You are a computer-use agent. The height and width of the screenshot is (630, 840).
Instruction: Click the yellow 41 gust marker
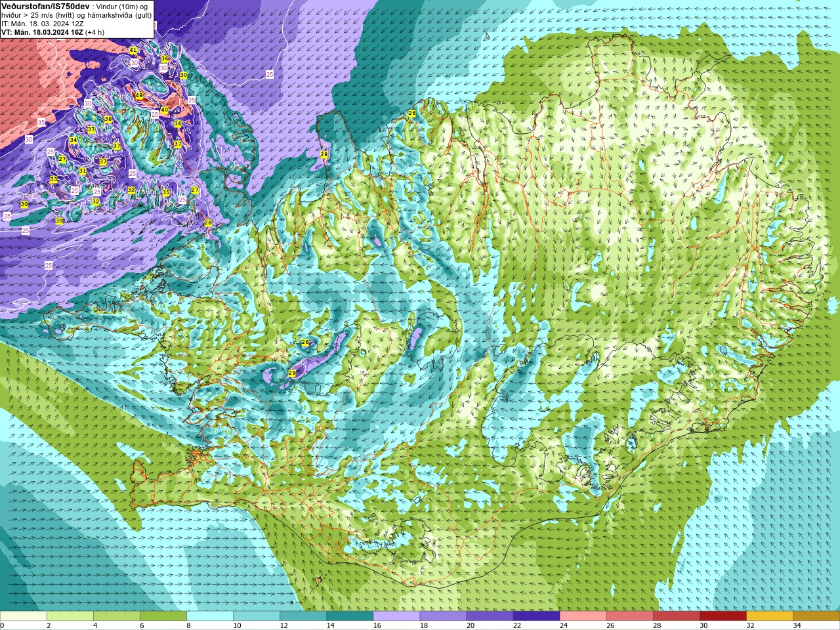[x=133, y=51]
